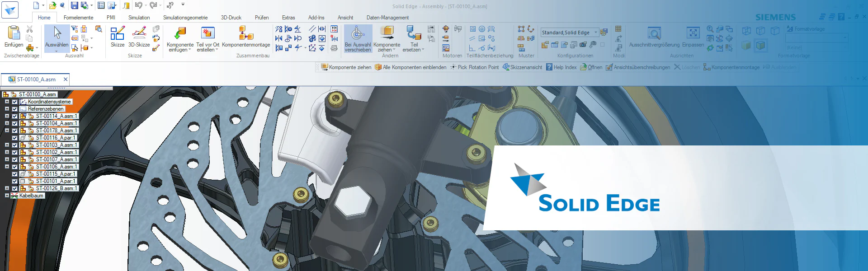
Task: Click the Einfügen paste icon
Action: 14,33
